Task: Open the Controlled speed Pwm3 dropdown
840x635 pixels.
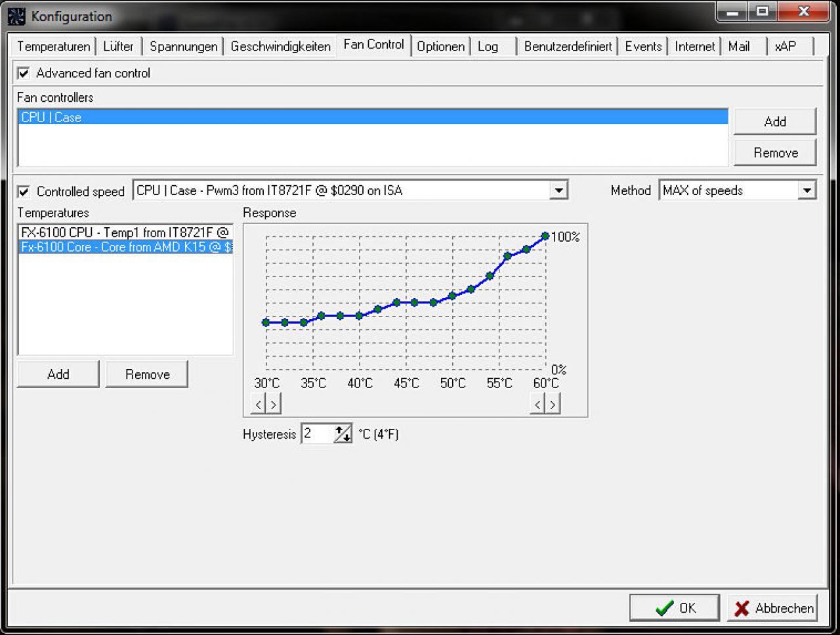Action: [558, 190]
